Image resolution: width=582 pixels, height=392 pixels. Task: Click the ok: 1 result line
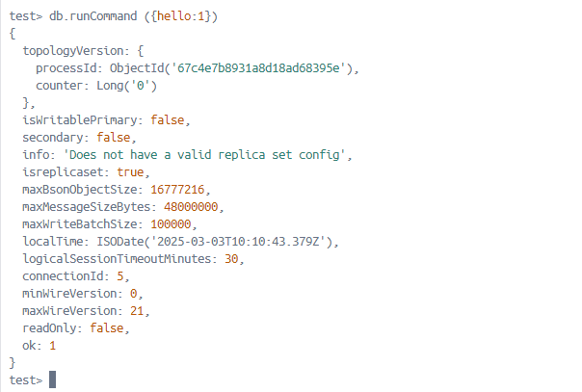(x=40, y=346)
